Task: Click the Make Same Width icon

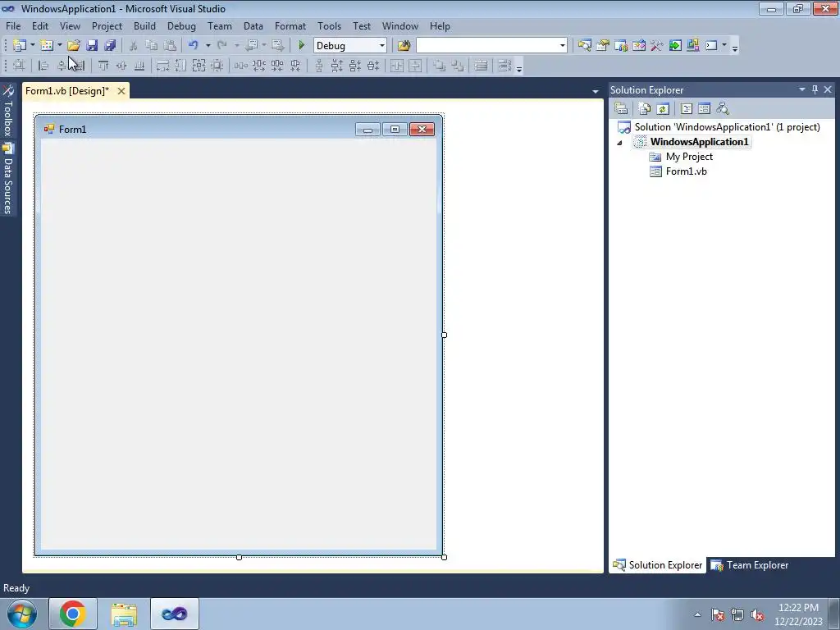Action: [x=162, y=66]
